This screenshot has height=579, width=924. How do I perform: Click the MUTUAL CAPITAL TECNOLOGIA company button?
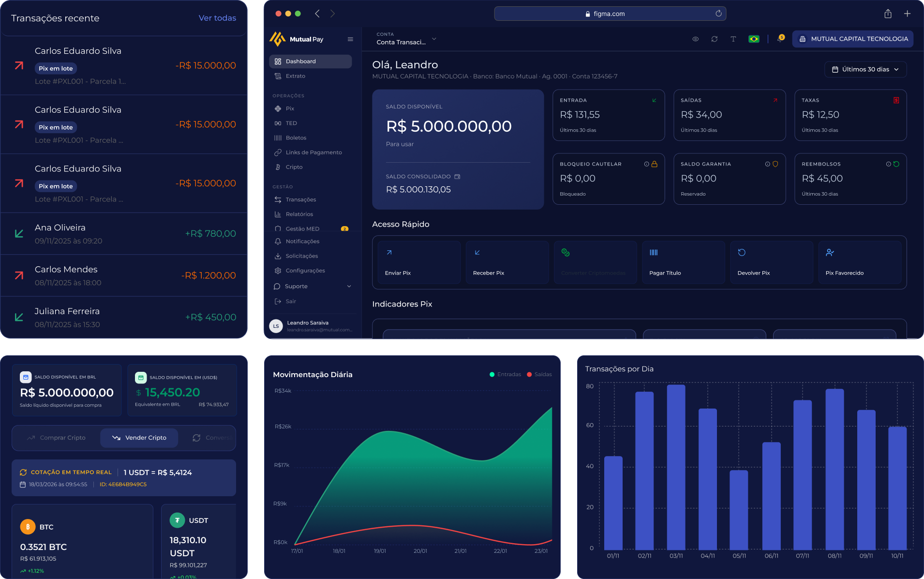(853, 39)
